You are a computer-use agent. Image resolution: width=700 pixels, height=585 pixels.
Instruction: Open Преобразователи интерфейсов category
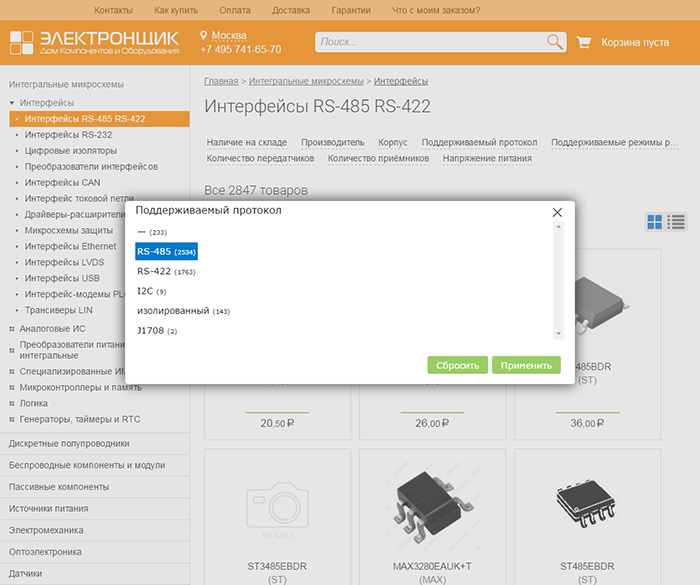(x=91, y=167)
